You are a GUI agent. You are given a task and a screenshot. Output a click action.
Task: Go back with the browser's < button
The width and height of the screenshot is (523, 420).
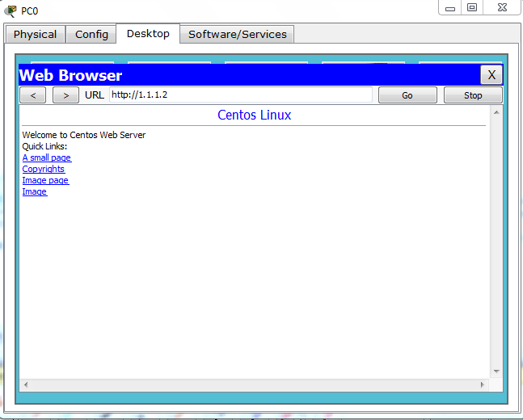point(32,95)
